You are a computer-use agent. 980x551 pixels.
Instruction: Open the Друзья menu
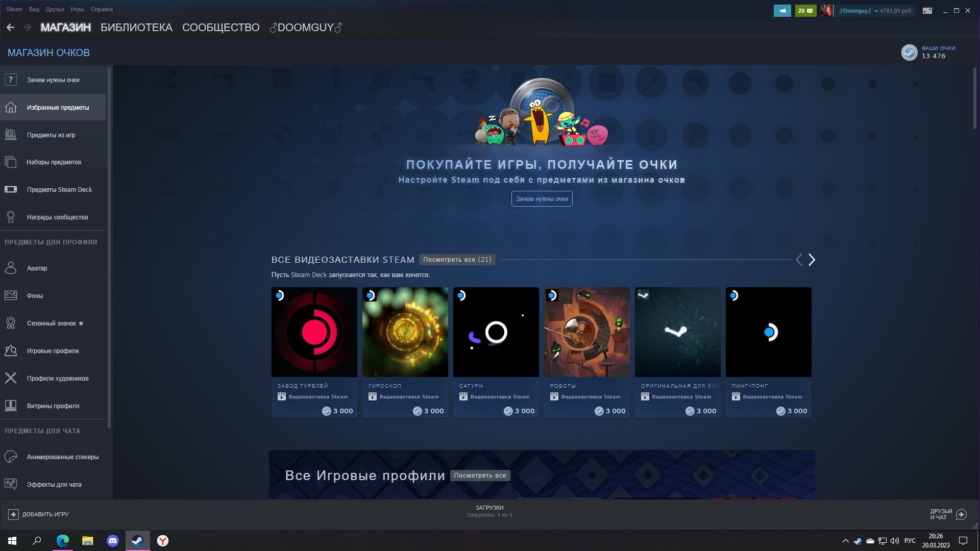click(x=55, y=9)
